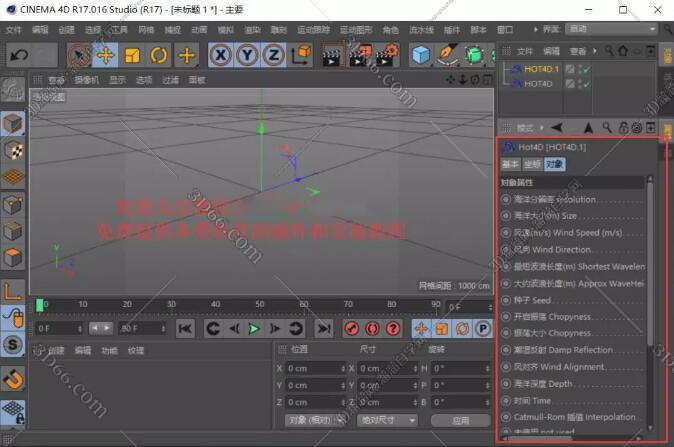Screen dimensions: 674x447
Task: Click the orange Workplane grid icon
Action: tap(13, 177)
